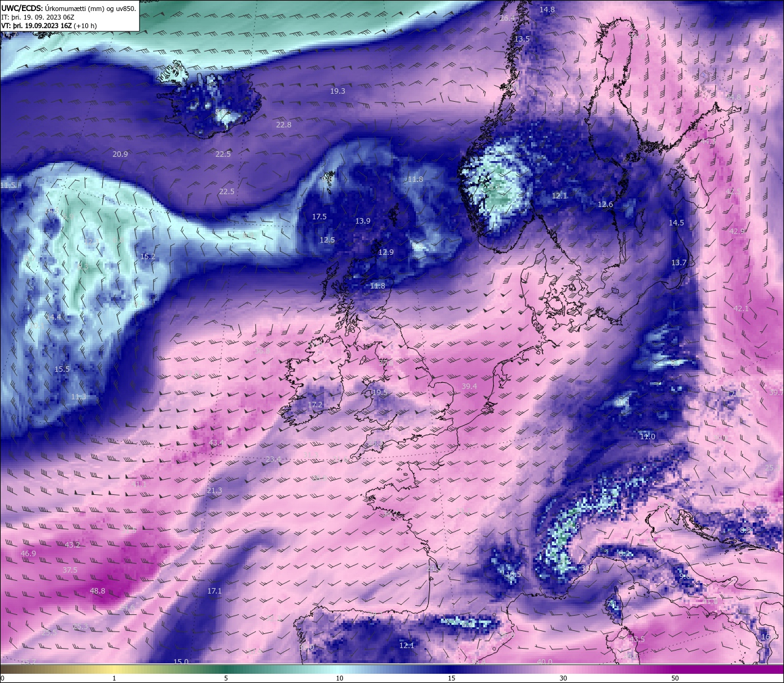Click the map value 23.4
Screen dimensions: 784x683
pyautogui.click(x=273, y=459)
